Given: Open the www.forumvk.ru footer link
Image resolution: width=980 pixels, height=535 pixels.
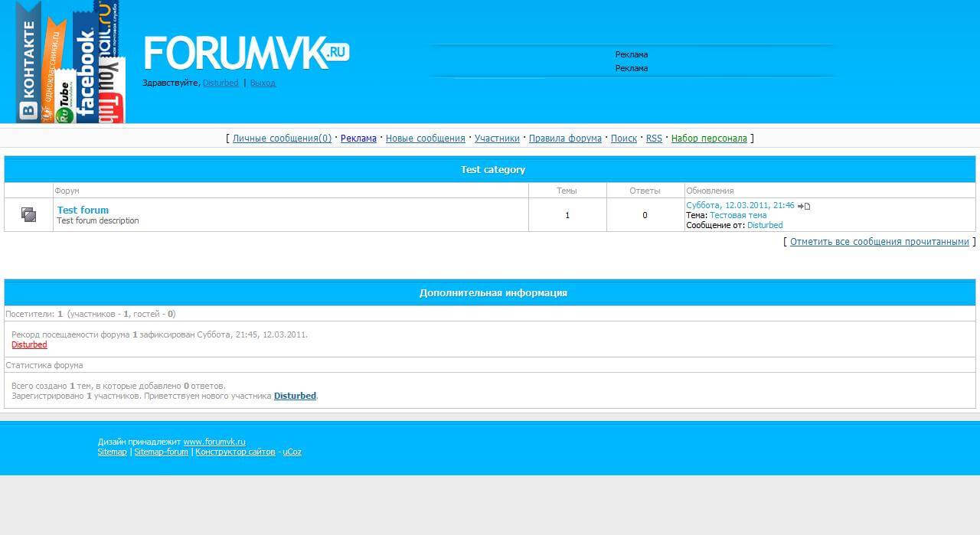Looking at the screenshot, I should [x=214, y=442].
